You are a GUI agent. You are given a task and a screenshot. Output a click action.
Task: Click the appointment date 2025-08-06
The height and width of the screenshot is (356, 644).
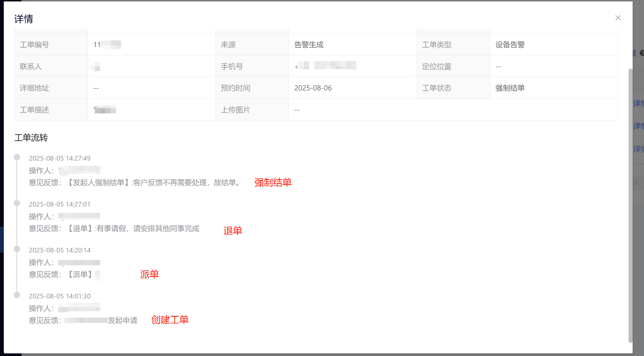coord(313,88)
